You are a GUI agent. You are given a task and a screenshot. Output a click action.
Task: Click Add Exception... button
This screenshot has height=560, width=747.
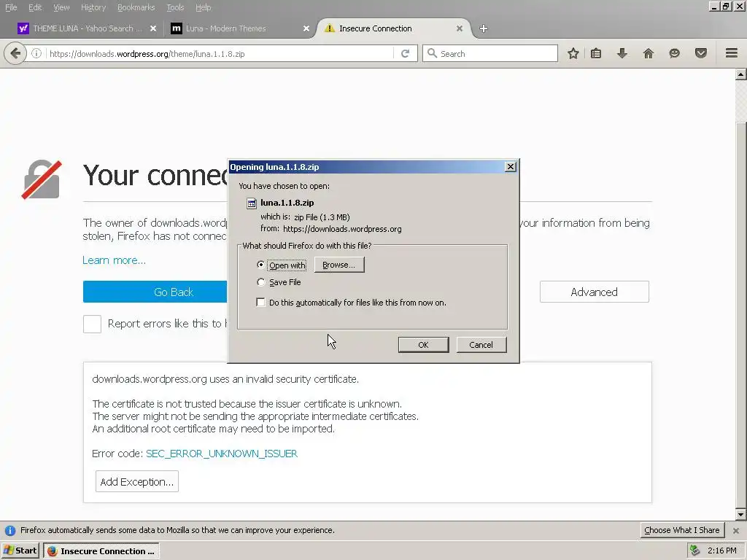[136, 481]
